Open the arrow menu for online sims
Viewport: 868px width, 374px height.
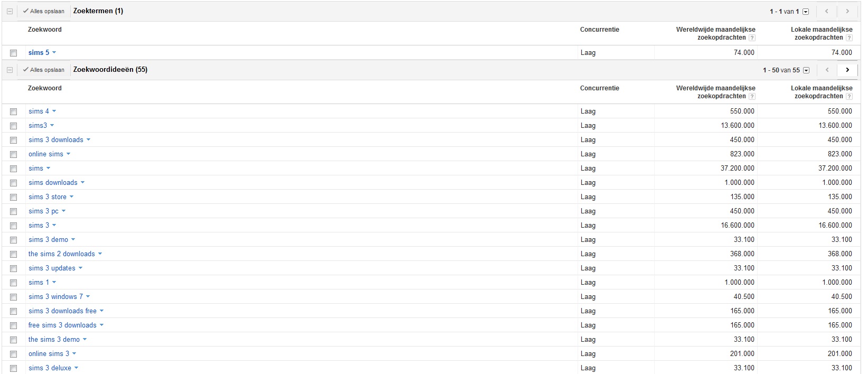pyautogui.click(x=68, y=154)
